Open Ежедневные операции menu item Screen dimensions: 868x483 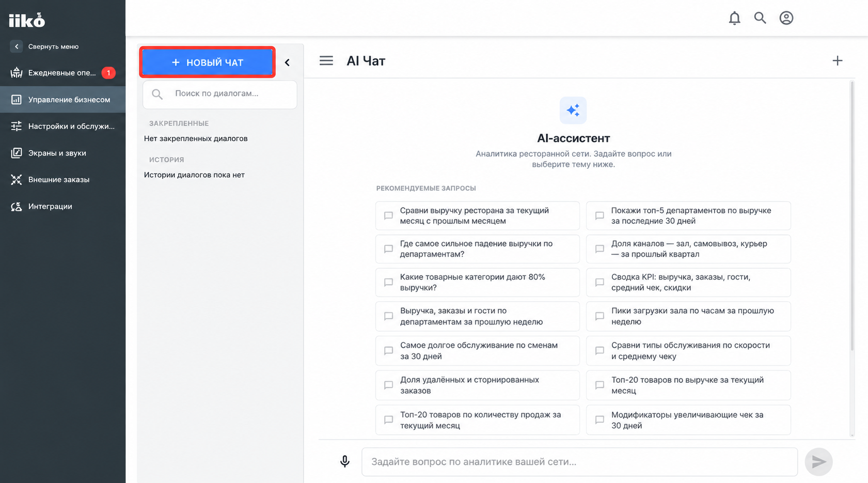[x=62, y=73]
